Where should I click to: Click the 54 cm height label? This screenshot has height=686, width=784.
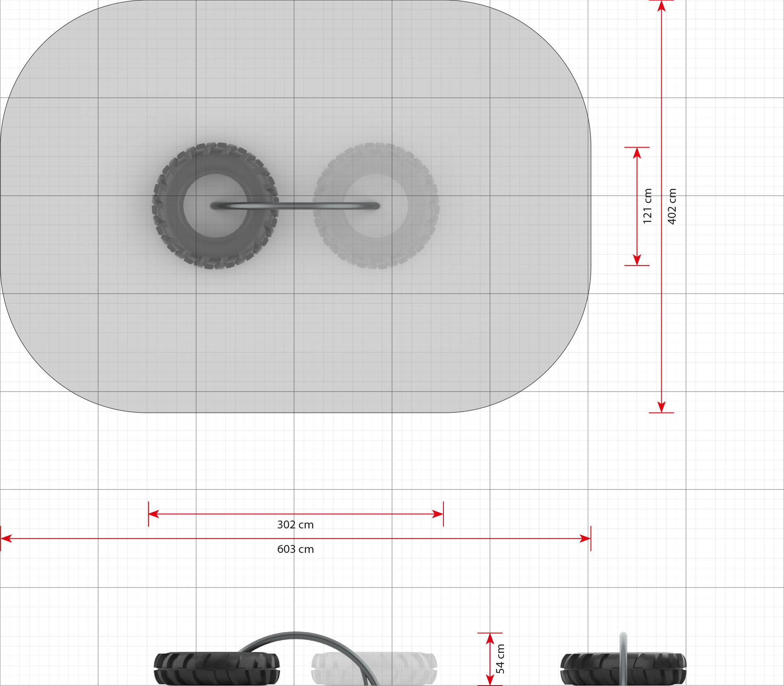pos(500,659)
